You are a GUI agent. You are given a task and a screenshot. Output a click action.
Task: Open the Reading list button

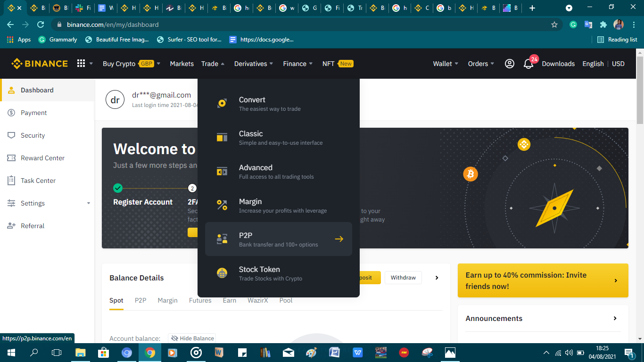[x=617, y=40]
